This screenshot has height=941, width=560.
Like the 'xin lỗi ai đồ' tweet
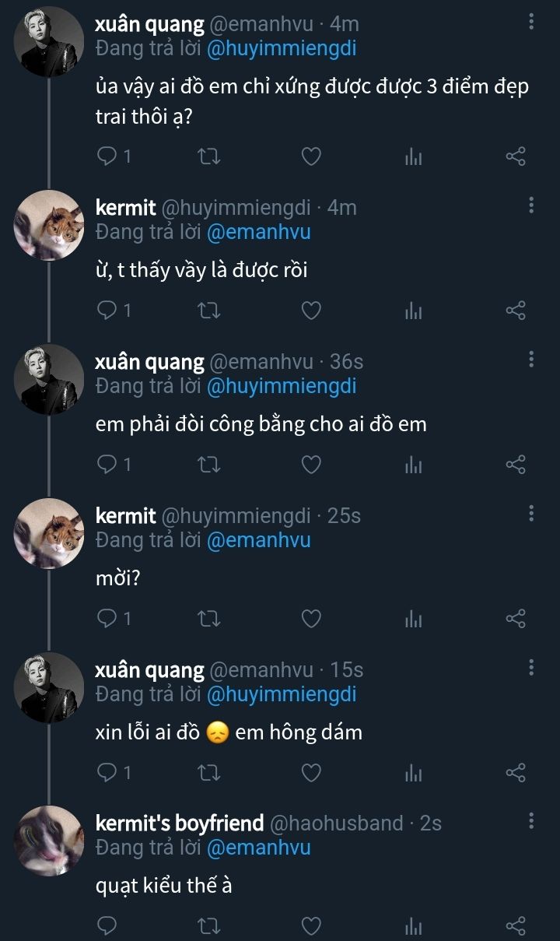(x=311, y=773)
